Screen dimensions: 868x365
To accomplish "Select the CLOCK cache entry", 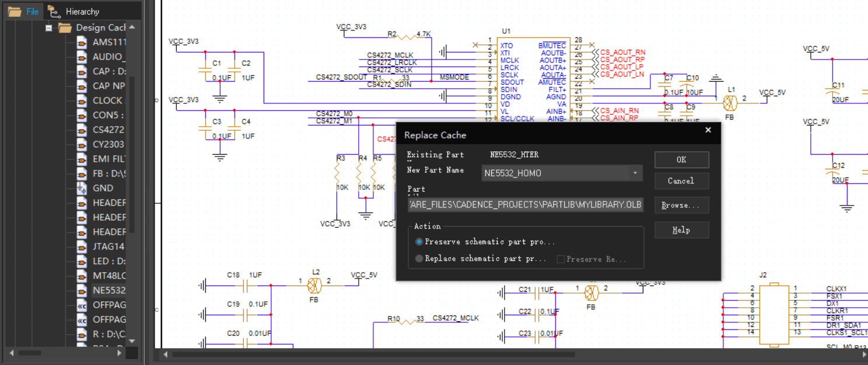I will [109, 100].
